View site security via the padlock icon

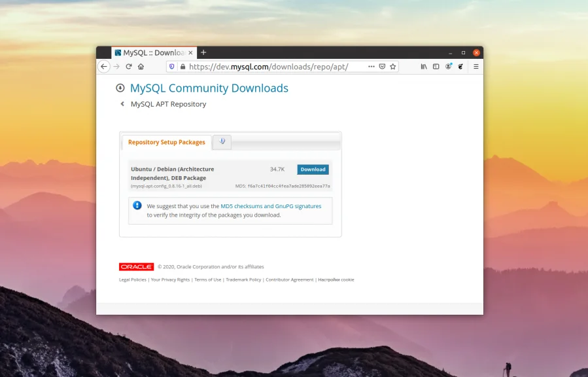pyautogui.click(x=183, y=66)
